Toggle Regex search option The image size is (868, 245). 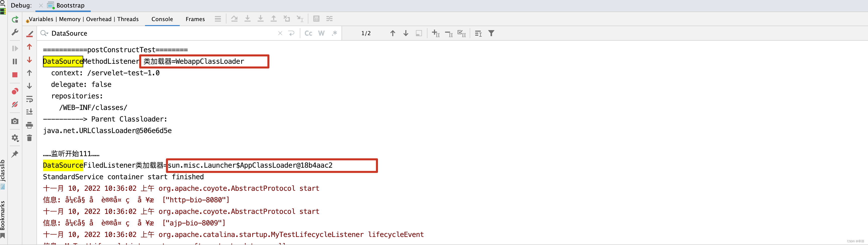tap(334, 33)
